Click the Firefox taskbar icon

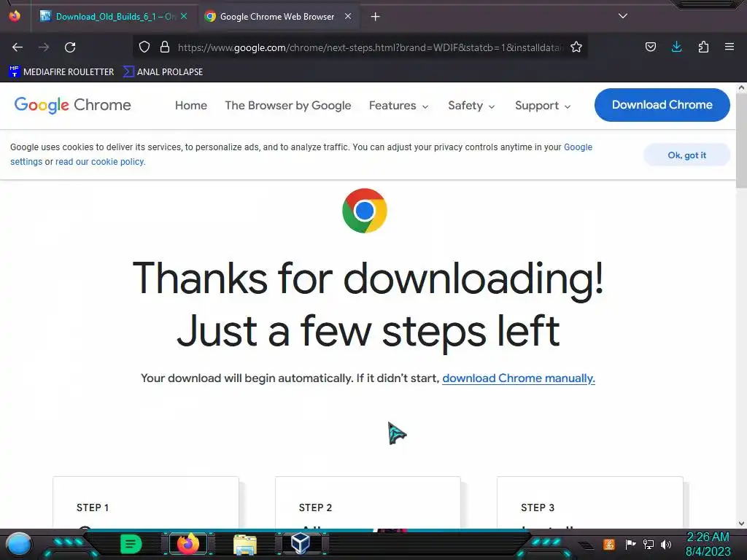coord(188,544)
